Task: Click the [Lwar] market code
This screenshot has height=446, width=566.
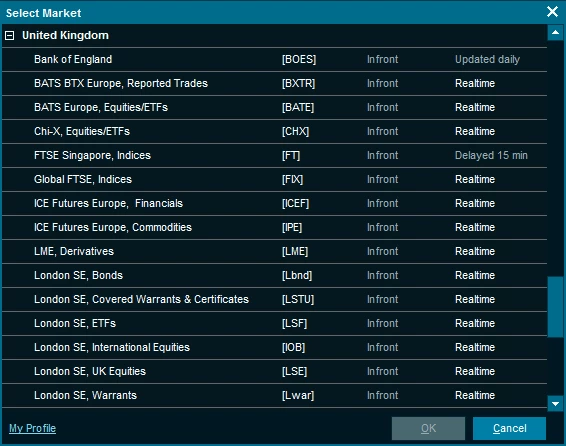Action: [x=298, y=395]
